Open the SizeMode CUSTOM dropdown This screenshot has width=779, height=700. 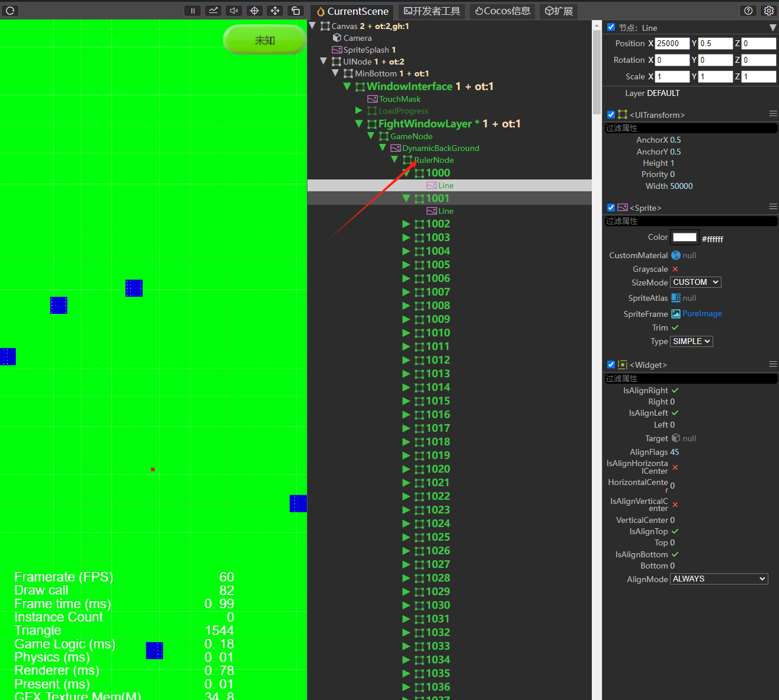click(x=695, y=282)
